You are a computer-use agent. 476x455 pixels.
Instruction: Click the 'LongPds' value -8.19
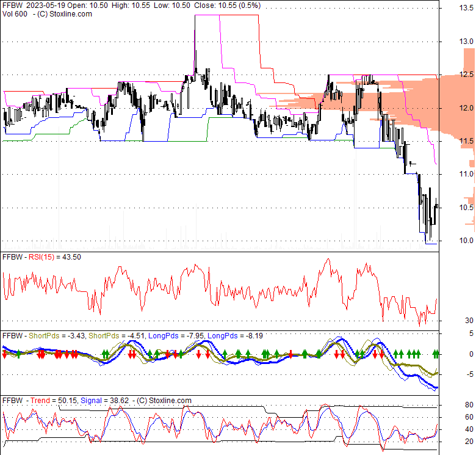tap(255, 336)
